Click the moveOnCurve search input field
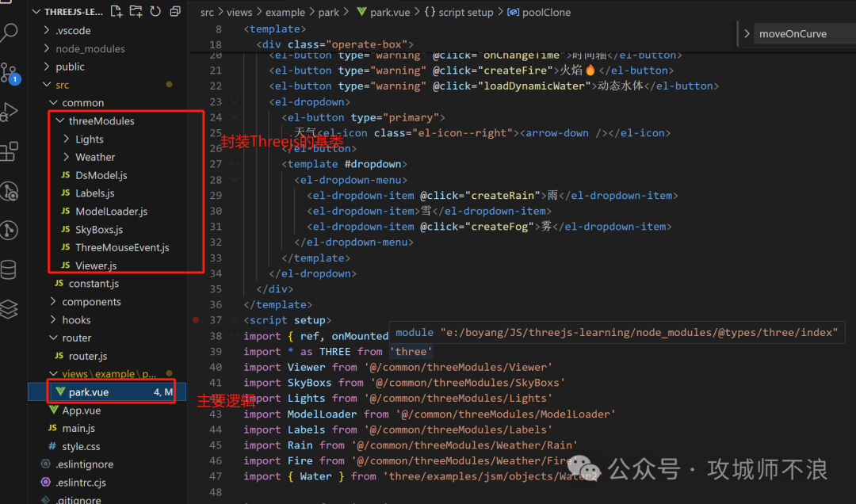 [805, 34]
